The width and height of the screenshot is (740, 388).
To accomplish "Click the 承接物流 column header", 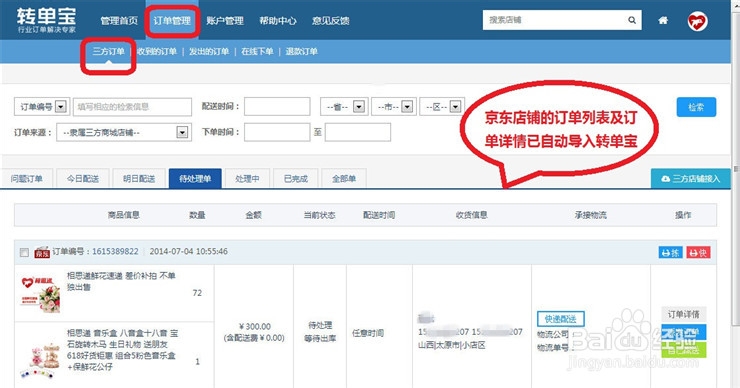I will pyautogui.click(x=590, y=215).
